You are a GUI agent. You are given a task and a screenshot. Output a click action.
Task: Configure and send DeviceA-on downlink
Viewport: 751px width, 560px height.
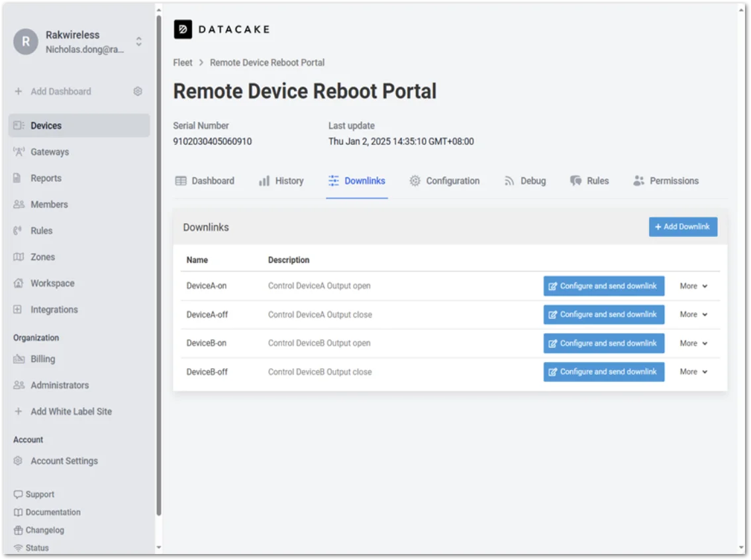[x=603, y=286]
